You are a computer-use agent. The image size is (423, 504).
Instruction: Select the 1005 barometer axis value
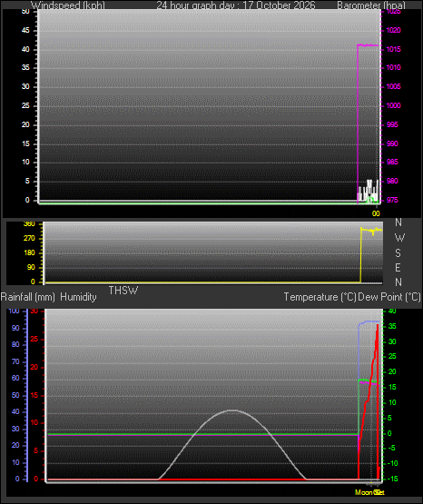click(x=393, y=86)
